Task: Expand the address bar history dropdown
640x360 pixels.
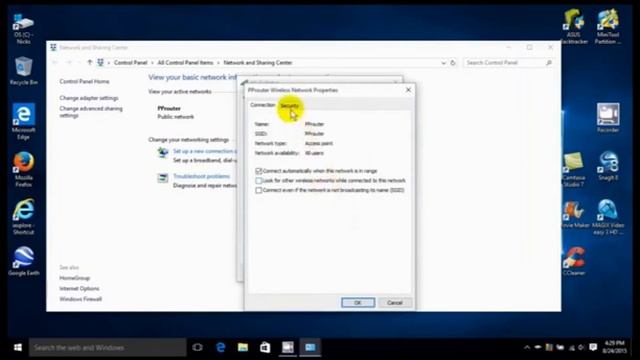Action: 443,63
